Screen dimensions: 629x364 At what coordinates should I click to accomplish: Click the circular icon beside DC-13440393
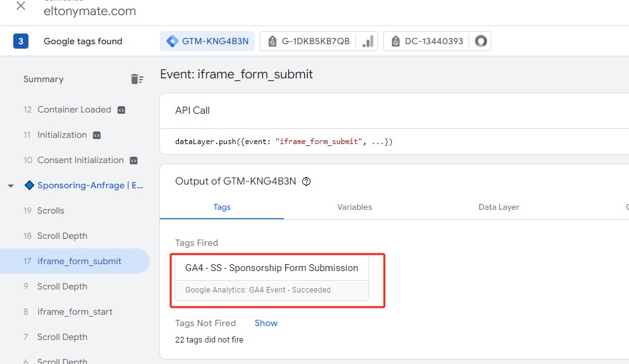click(481, 41)
